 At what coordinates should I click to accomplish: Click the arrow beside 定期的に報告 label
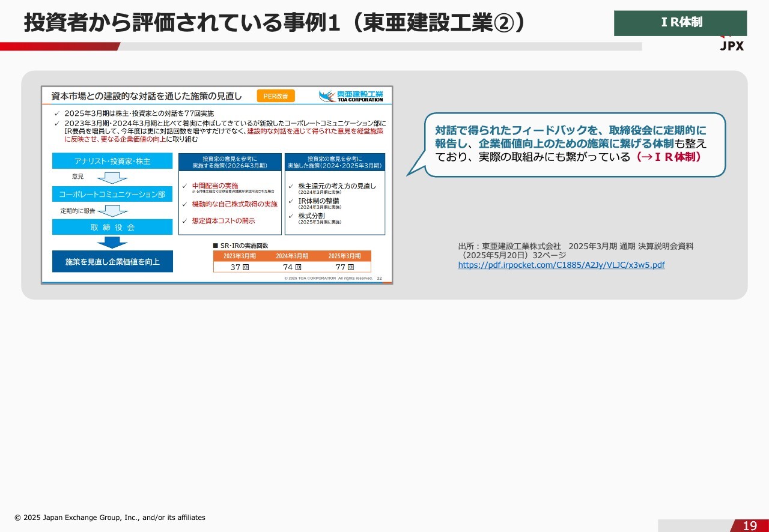pos(112,211)
